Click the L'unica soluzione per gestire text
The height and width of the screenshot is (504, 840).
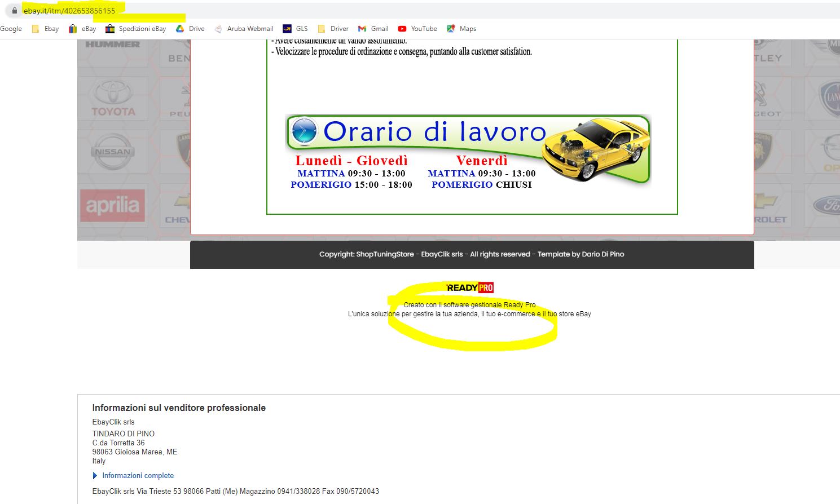469,314
